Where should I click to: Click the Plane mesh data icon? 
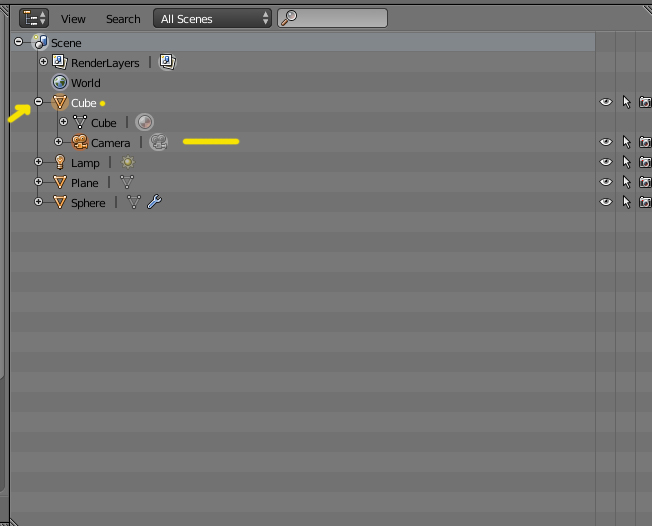click(x=127, y=182)
